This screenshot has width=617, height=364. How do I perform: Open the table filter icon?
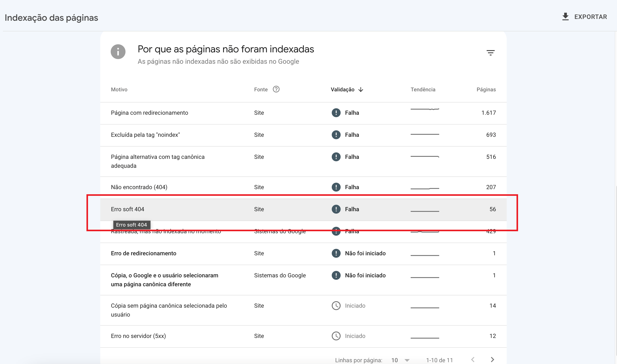point(490,53)
